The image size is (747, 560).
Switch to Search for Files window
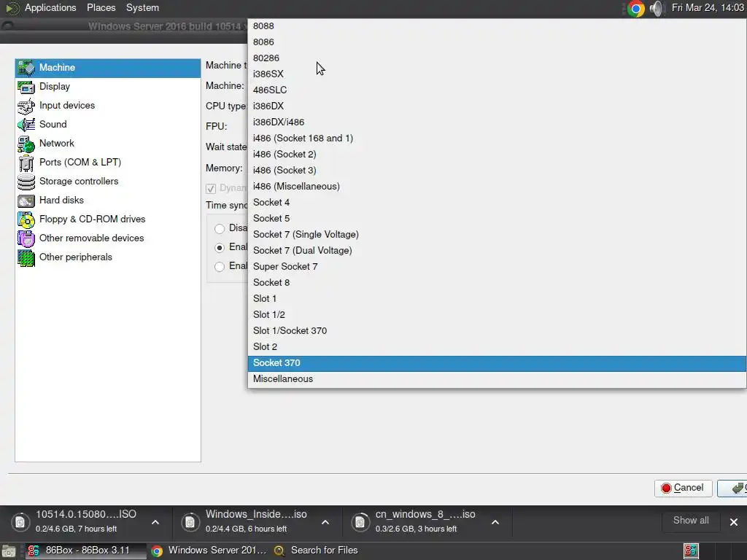pyautogui.click(x=317, y=551)
